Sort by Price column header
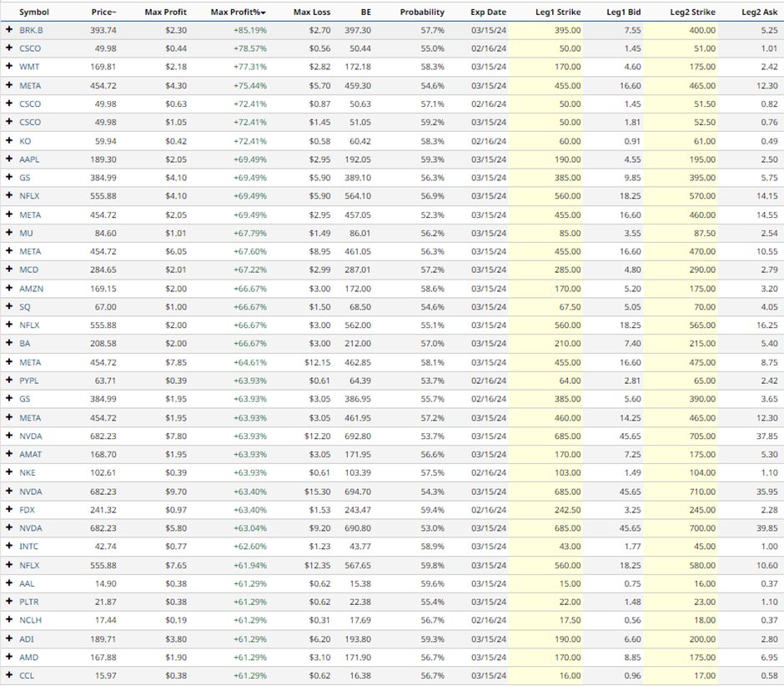Viewport: 784px width, 686px height. [103, 12]
